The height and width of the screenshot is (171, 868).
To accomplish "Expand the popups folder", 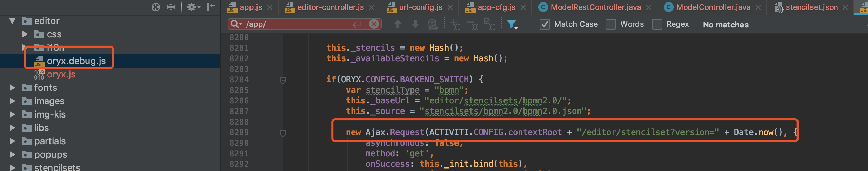I will (12, 154).
